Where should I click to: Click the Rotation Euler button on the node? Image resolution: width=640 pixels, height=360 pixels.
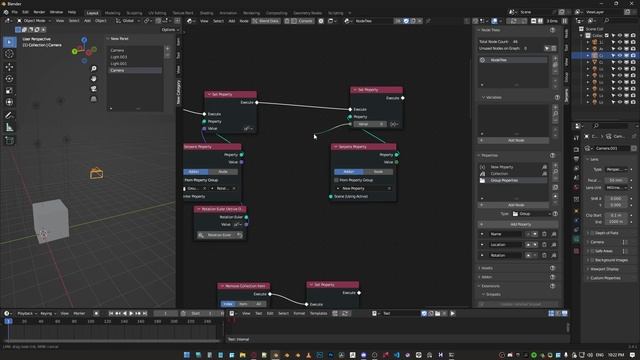pyautogui.click(x=220, y=235)
